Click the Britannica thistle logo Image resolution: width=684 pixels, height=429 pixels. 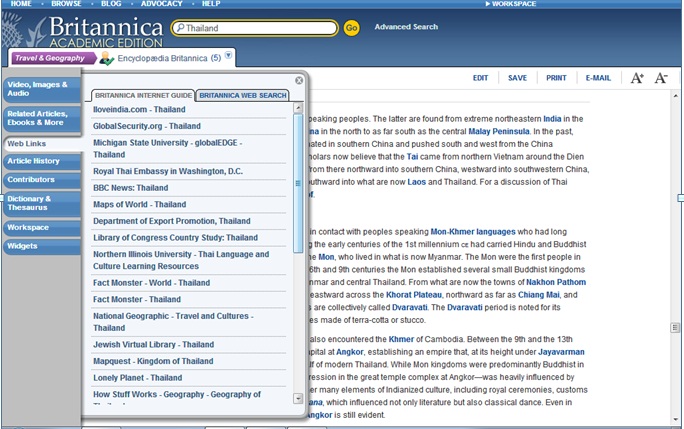[23, 30]
